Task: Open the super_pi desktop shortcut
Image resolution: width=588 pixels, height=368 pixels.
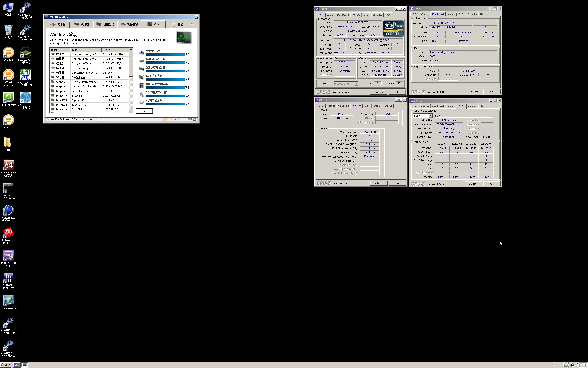Action: [25, 78]
